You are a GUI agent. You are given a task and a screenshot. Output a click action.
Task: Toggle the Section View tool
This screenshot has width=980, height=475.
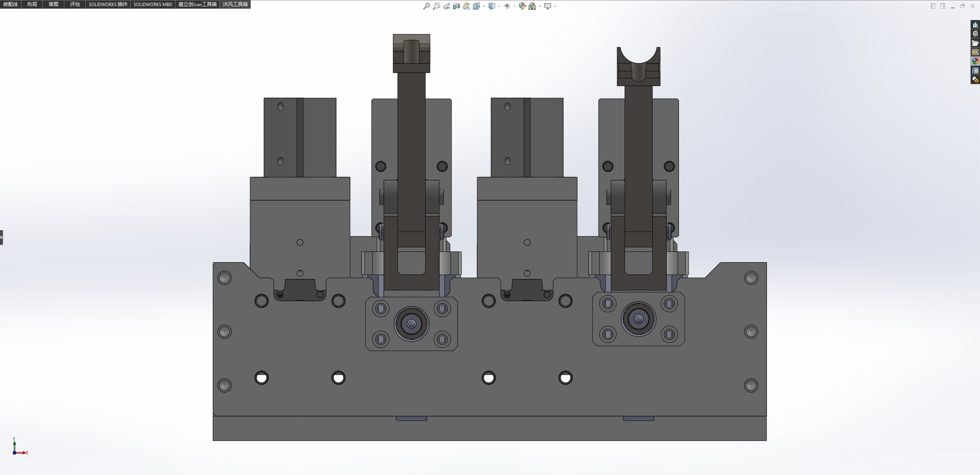[x=456, y=6]
